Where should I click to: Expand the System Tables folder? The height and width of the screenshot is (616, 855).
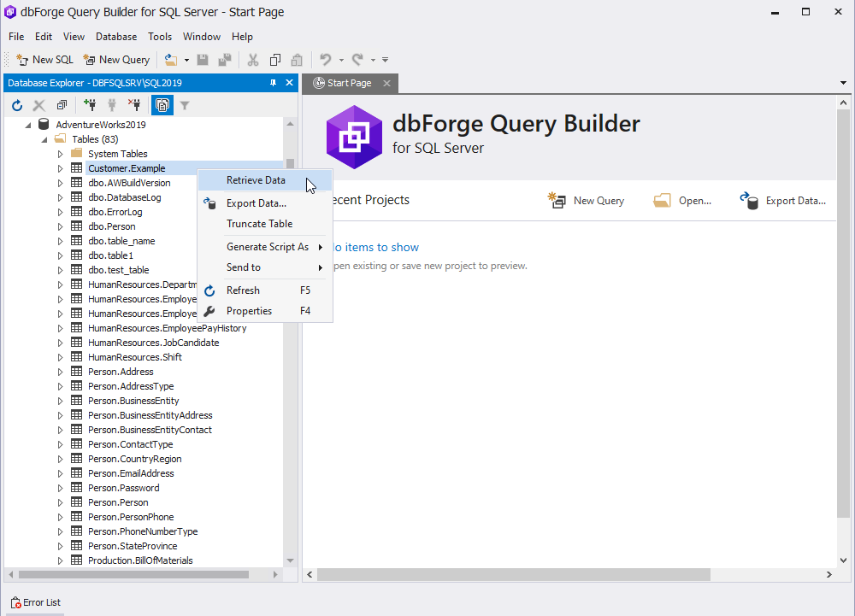[x=60, y=154]
